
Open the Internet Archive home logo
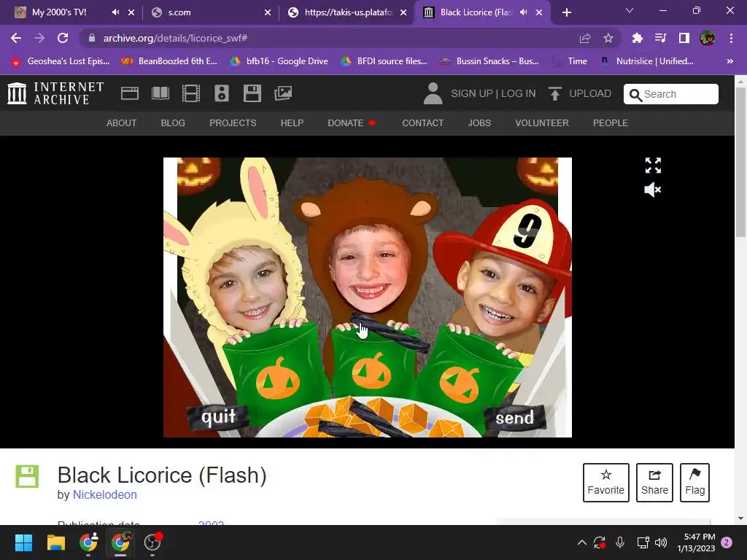point(55,93)
